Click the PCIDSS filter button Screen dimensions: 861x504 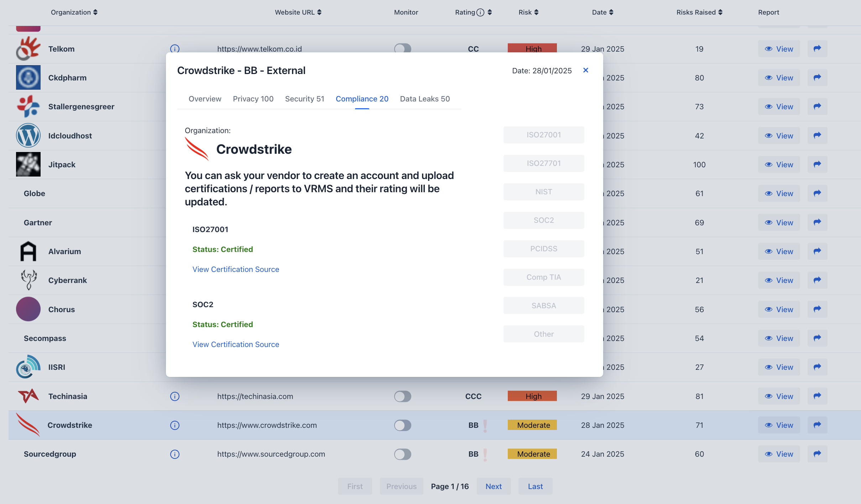coord(544,249)
